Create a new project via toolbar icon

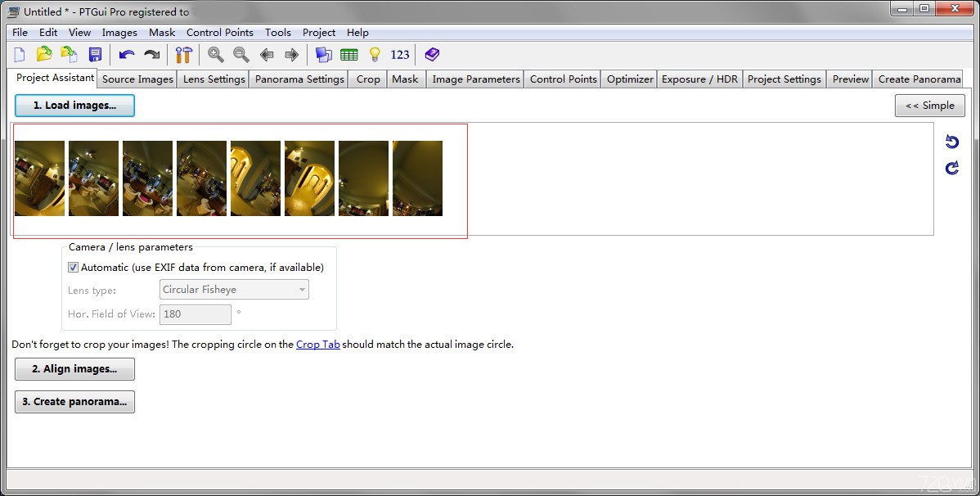click(20, 55)
